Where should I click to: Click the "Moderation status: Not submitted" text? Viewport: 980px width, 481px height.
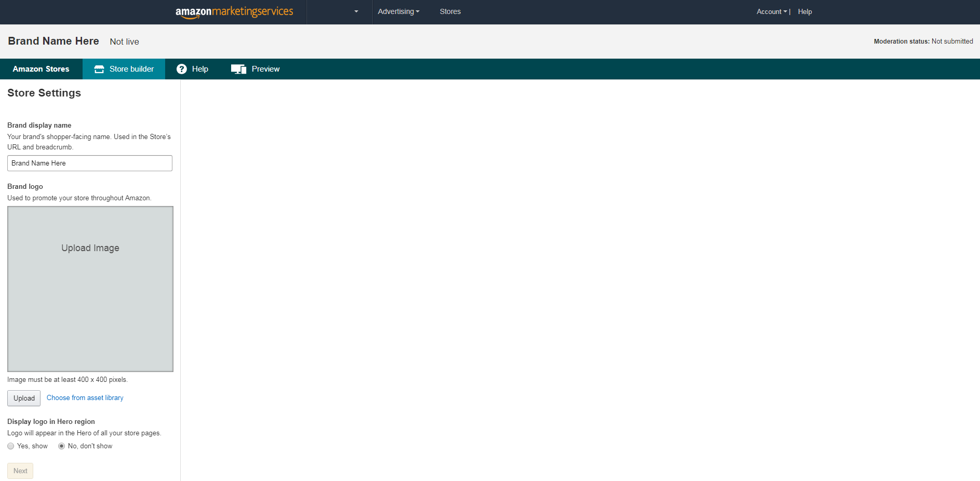click(923, 42)
